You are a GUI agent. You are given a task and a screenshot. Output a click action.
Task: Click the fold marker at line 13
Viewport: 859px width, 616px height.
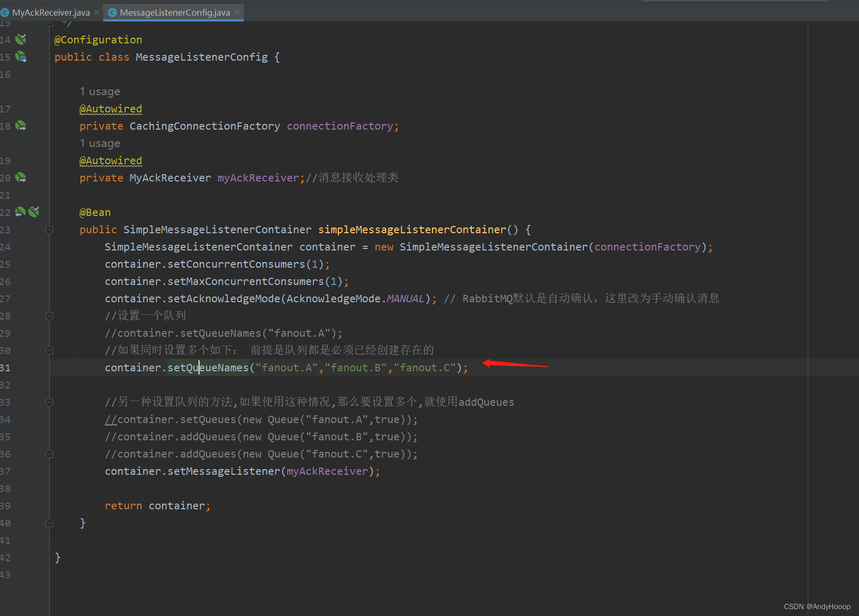click(49, 23)
